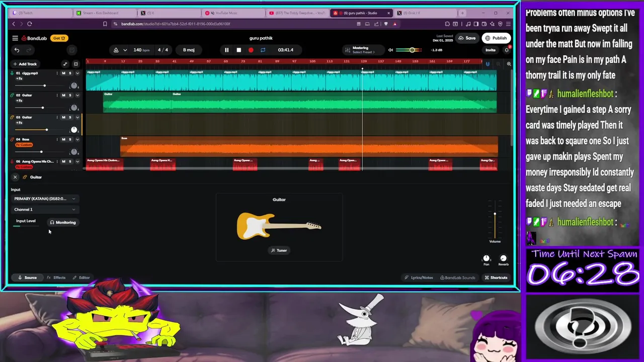Close the Guitar source panel
The image size is (644, 362).
coord(15,177)
